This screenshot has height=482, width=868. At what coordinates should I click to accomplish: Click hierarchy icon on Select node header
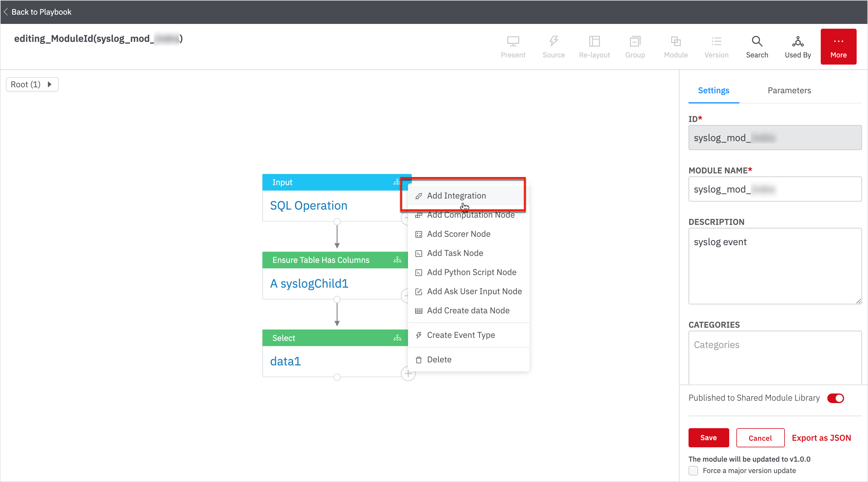pyautogui.click(x=397, y=338)
